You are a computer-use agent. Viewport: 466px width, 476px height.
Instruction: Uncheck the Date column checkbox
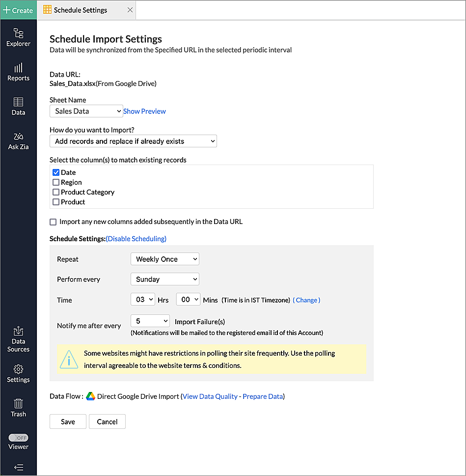56,172
